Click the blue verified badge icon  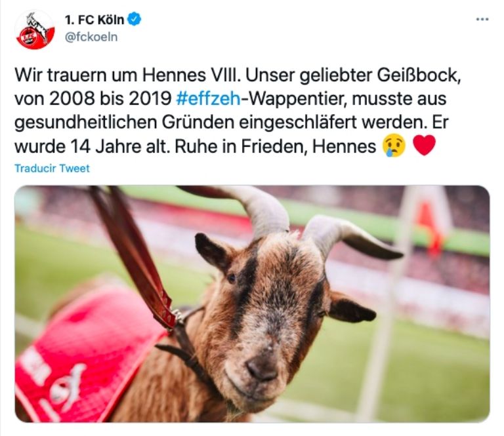(x=135, y=19)
